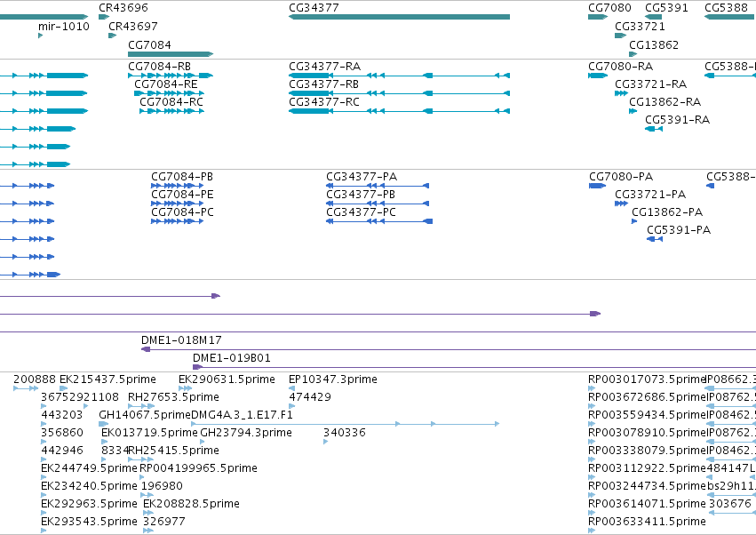Image resolution: width=756 pixels, height=535 pixels.
Task: Click protein CG7080-PA
Action: [597, 186]
